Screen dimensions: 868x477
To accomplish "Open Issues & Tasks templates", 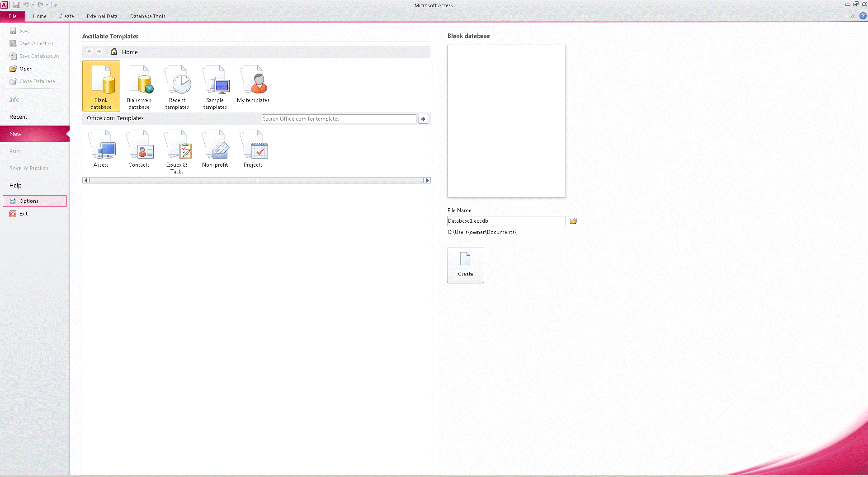I will (x=177, y=151).
